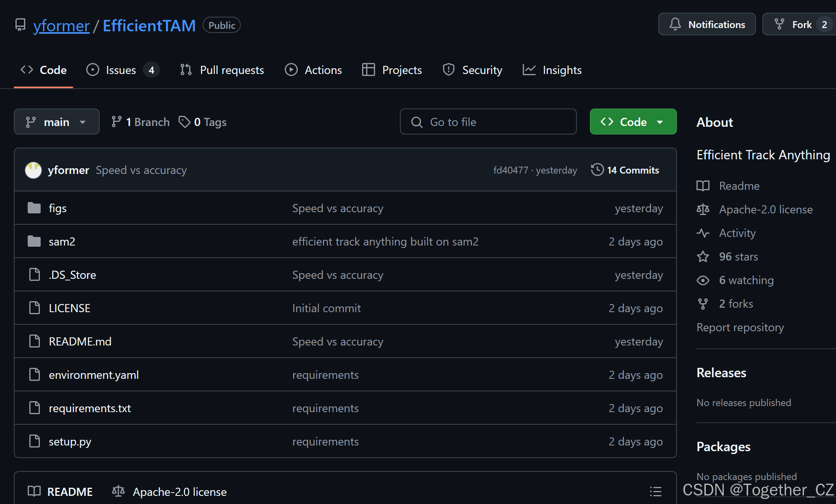Screen dimensions: 836x504
Task: Click the star icon next to 96 stars
Action: pos(703,256)
